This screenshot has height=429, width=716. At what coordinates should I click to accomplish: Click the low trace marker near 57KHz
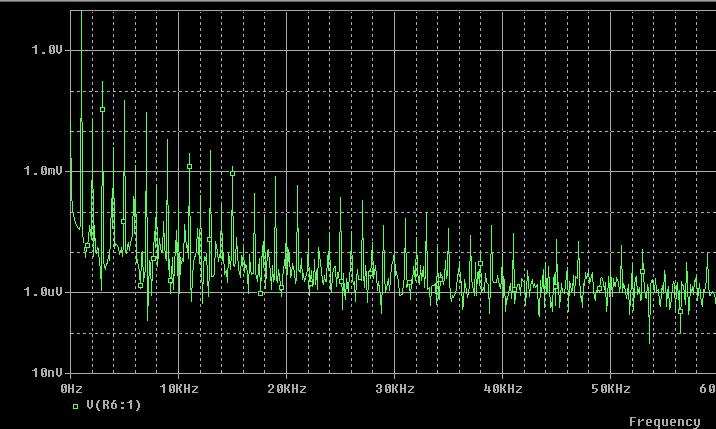click(x=681, y=311)
